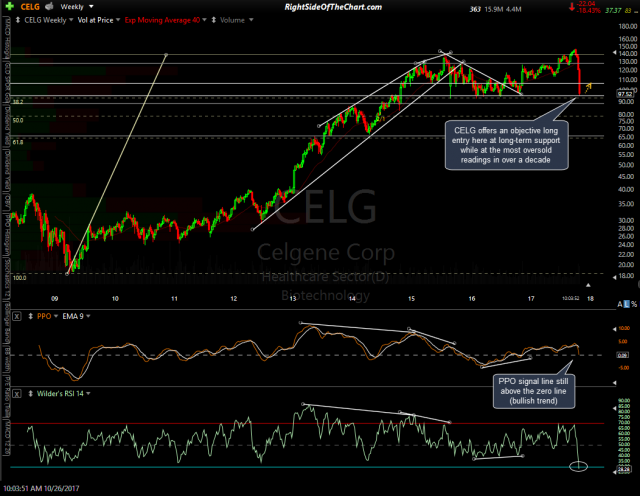Click the 180.00 price axis label
This screenshot has height=496, width=640.
628,27
